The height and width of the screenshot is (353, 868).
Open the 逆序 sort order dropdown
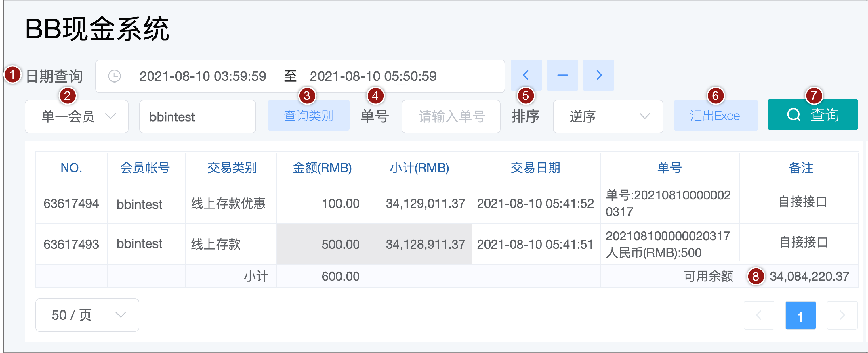coord(608,116)
